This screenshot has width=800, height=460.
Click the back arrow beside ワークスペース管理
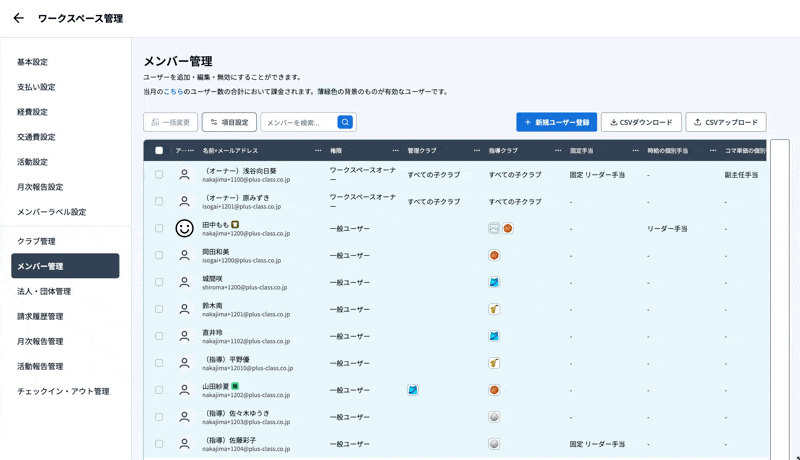coord(18,18)
